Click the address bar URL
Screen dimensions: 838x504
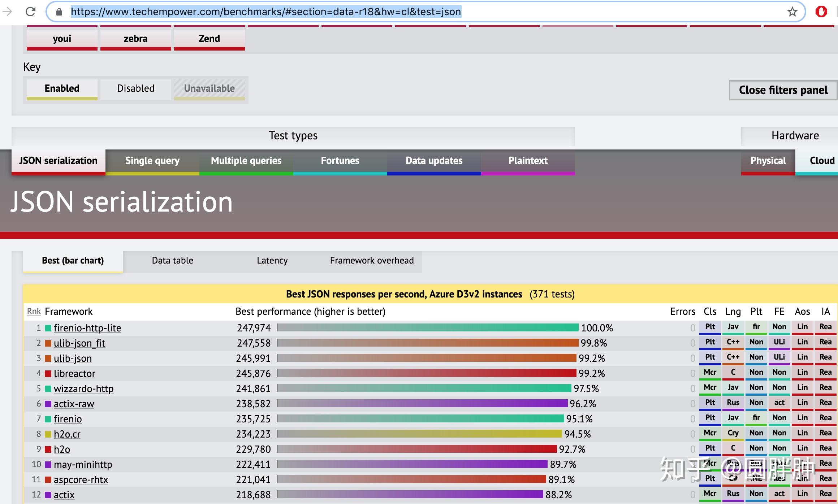[265, 12]
